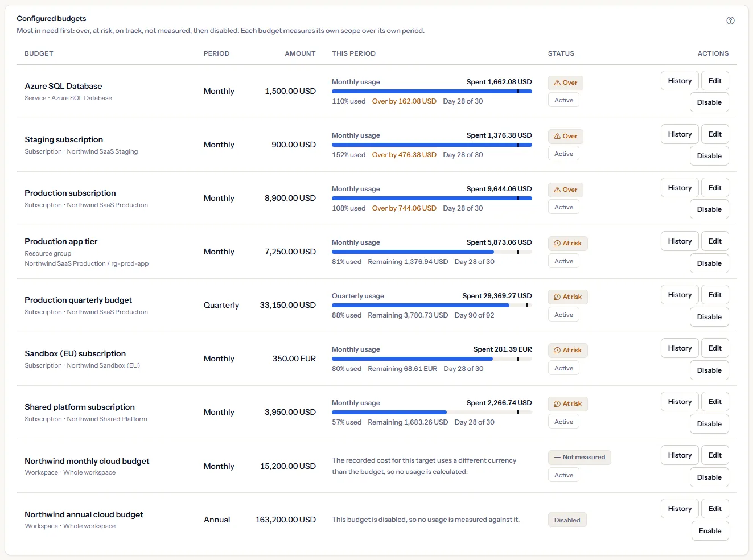
Task: Edit the Production app tier budget
Action: point(715,241)
